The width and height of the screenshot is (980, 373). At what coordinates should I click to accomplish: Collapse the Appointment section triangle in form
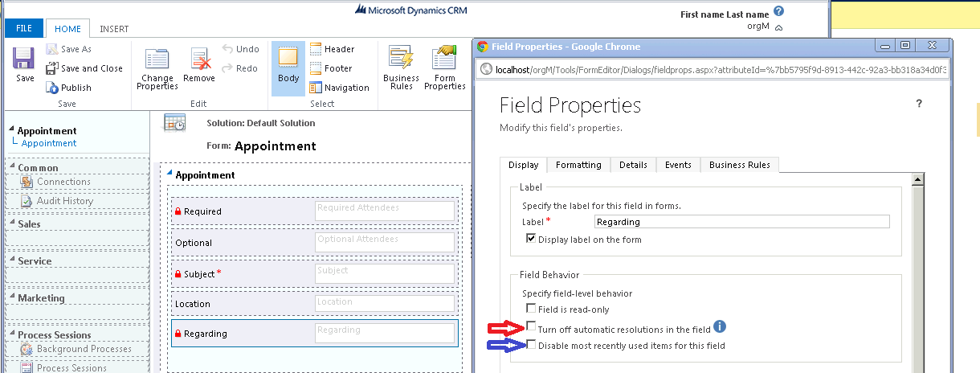click(x=169, y=175)
